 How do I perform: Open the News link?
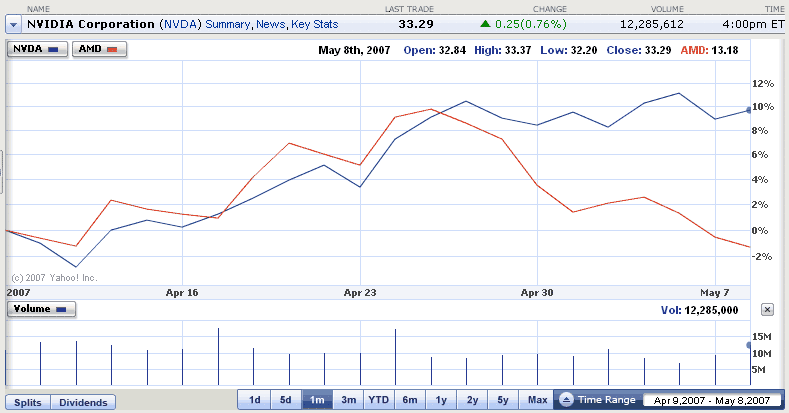271,24
